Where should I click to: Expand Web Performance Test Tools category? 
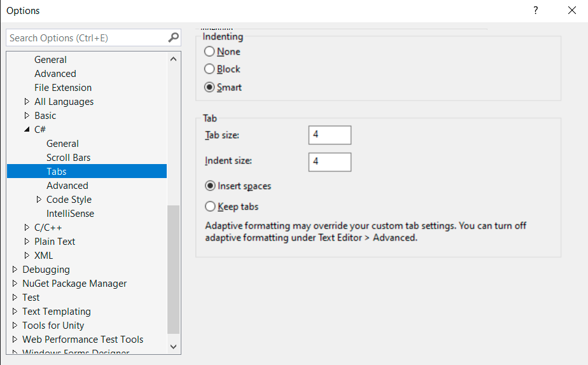point(15,339)
